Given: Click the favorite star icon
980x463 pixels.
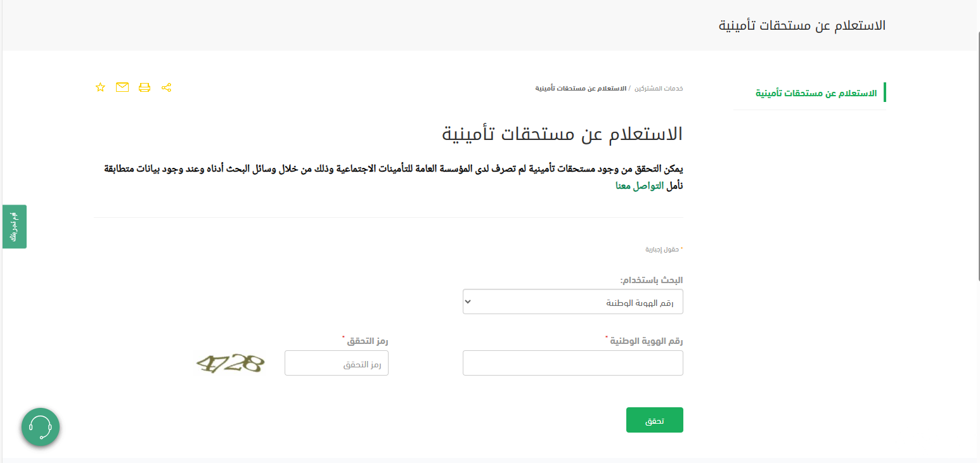Looking at the screenshot, I should [100, 87].
